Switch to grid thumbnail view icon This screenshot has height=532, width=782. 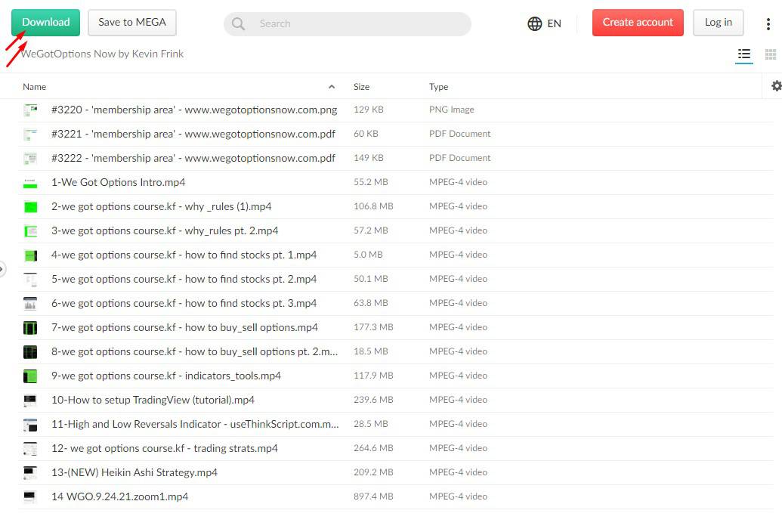point(770,54)
